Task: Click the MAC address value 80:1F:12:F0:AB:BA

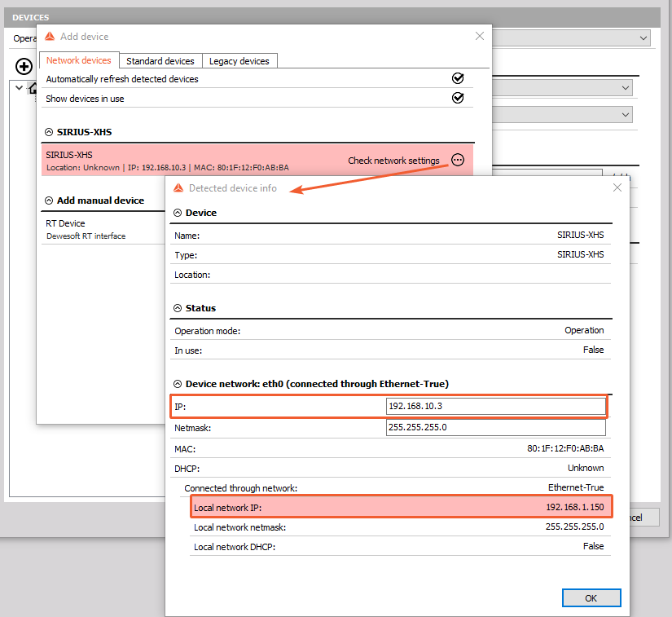Action: [x=565, y=448]
